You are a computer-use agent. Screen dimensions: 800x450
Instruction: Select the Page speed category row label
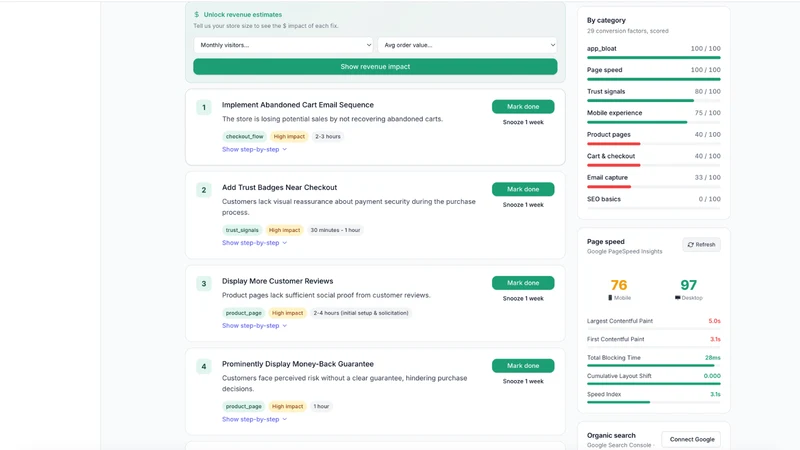[x=605, y=70]
